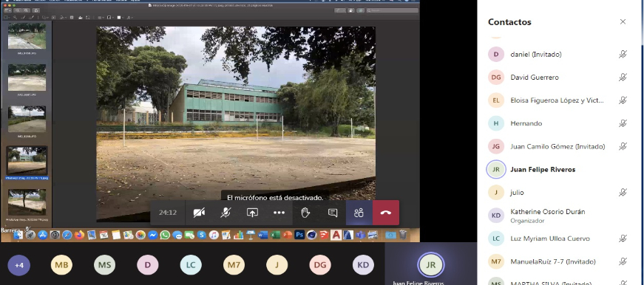Click the M7 participant avatar in bottom strip

[x=234, y=265]
